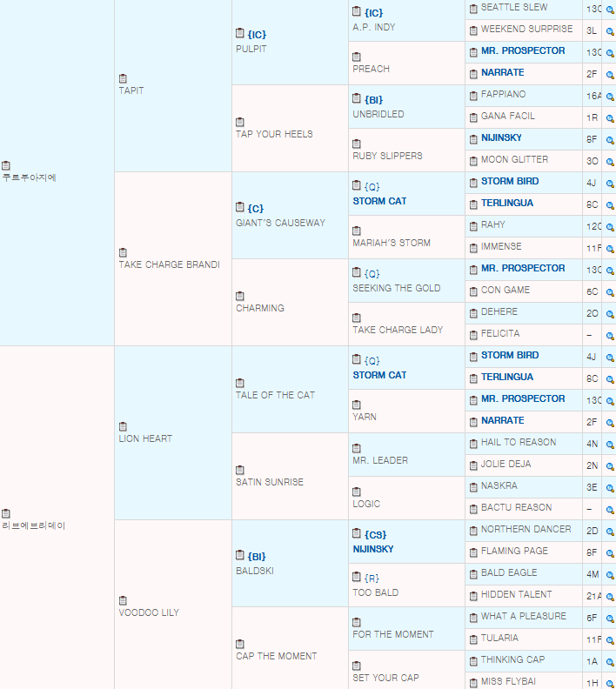Click the clipboard icon beside TULARIA
The height and width of the screenshot is (689, 616).
point(473,639)
